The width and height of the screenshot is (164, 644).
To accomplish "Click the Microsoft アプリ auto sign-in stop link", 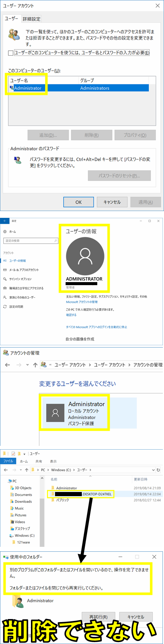I will tap(97, 327).
